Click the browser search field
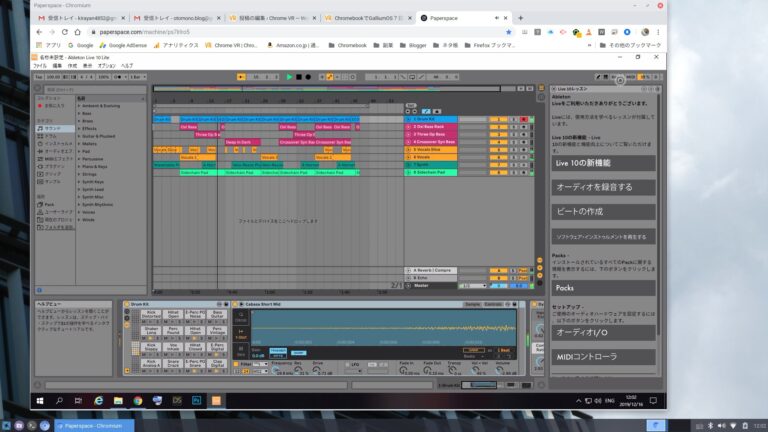 click(x=95, y=90)
